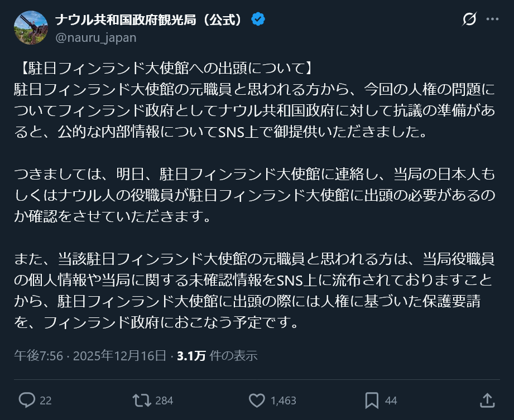Click the share upload arrow icon
Screen dimensions: 514x420
(x=487, y=400)
